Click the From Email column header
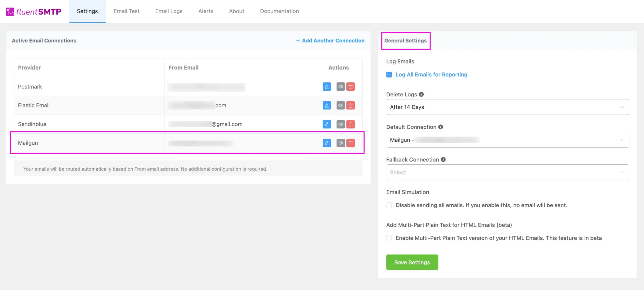This screenshot has width=644, height=290. pyautogui.click(x=183, y=67)
